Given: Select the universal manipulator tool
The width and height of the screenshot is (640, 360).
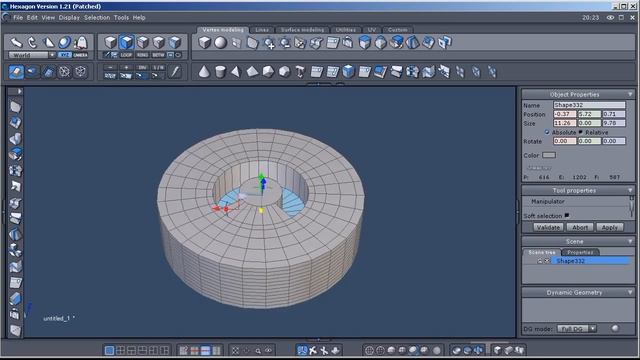Looking at the screenshot, I should pyautogui.click(x=64, y=42).
